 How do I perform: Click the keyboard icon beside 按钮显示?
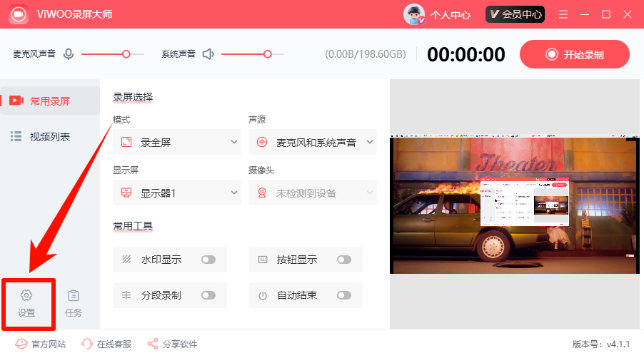[263, 260]
